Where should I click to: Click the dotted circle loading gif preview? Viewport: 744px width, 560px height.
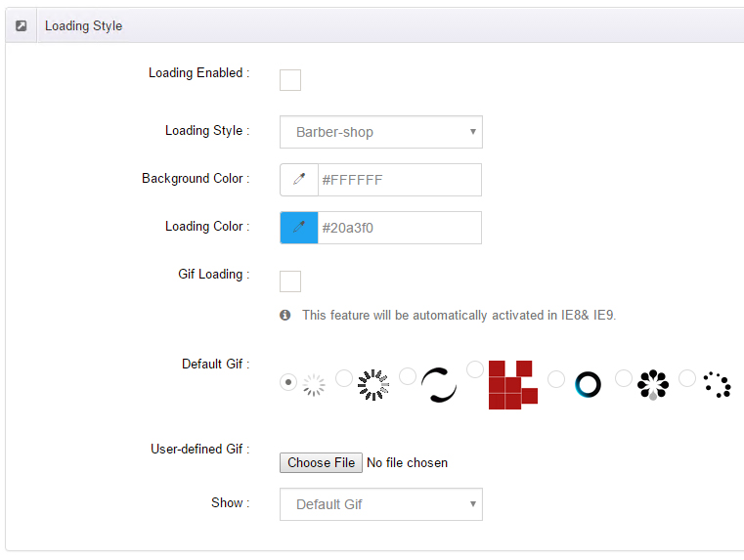tap(717, 384)
